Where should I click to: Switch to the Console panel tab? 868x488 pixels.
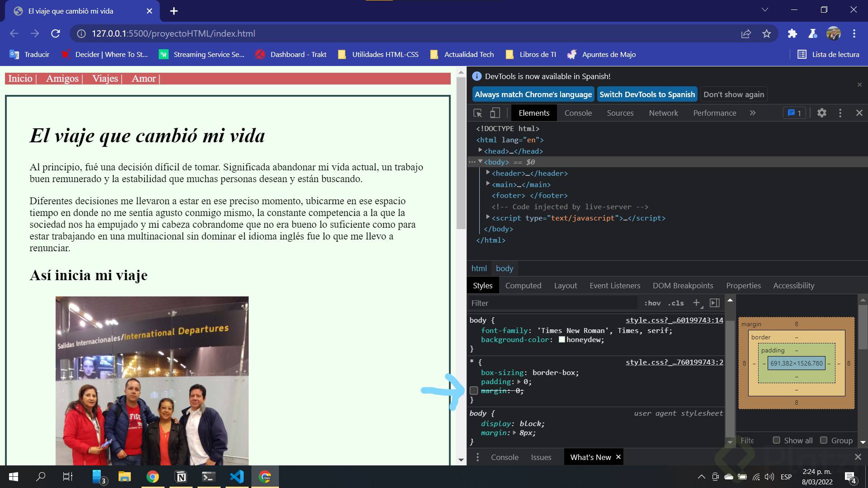[578, 113]
